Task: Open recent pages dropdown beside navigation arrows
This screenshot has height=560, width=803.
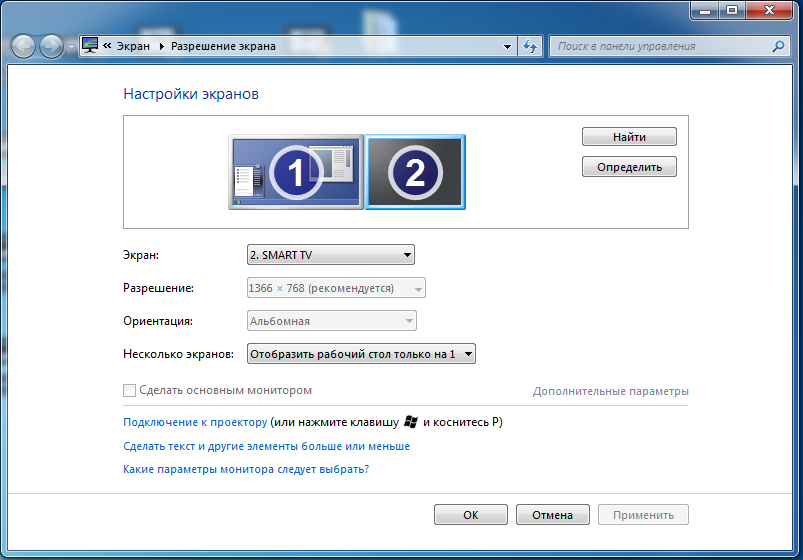Action: point(71,47)
